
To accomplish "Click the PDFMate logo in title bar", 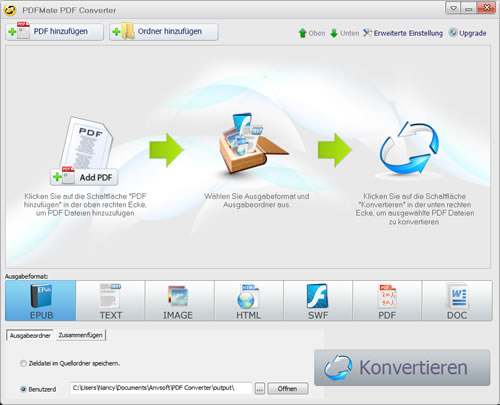I will [10, 10].
